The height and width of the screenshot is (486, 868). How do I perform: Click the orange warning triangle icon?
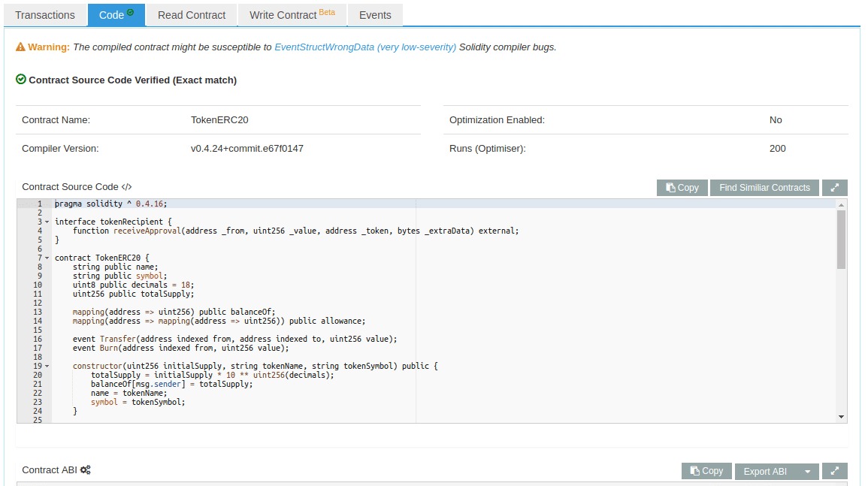coord(20,47)
